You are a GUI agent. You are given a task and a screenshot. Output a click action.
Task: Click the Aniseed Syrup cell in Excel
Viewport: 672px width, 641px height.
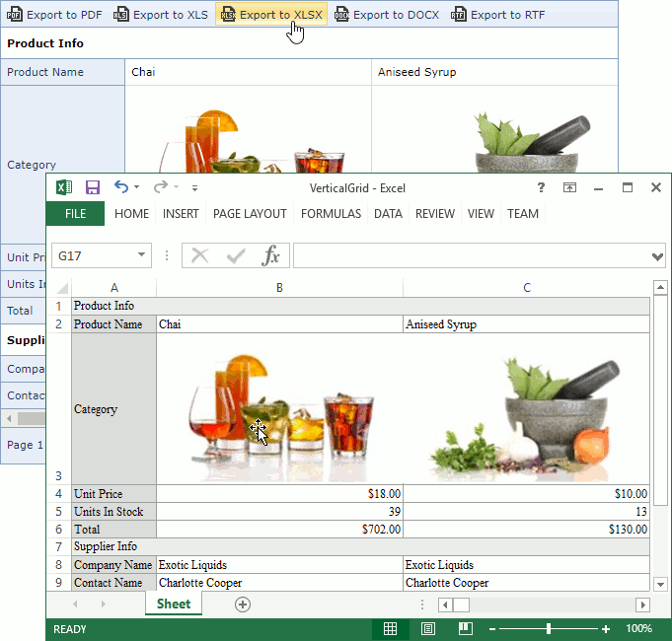tap(527, 324)
